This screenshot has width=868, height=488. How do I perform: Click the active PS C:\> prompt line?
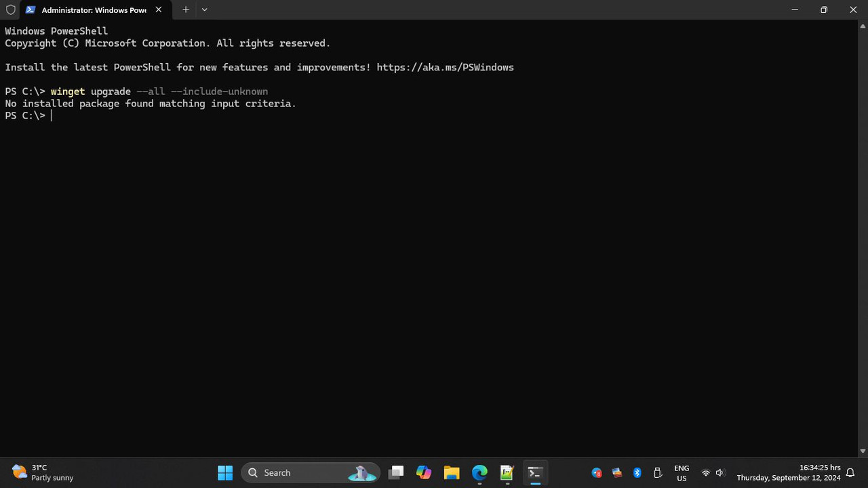click(x=28, y=116)
